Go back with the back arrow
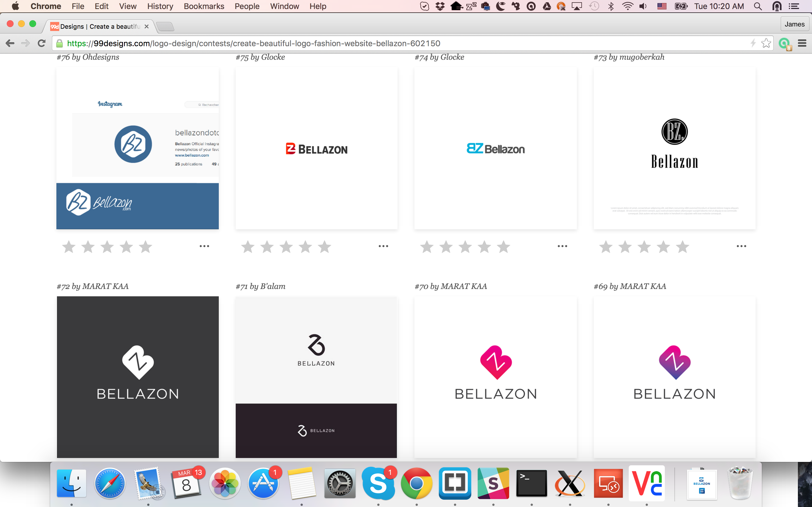Screen dimensions: 812x507 pos(10,43)
